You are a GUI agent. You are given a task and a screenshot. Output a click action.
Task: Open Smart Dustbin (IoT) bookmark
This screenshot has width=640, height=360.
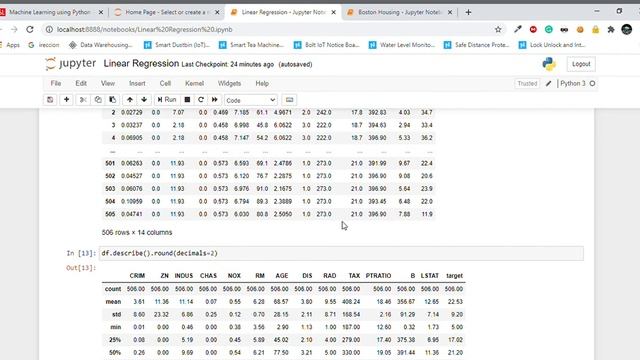(x=176, y=45)
